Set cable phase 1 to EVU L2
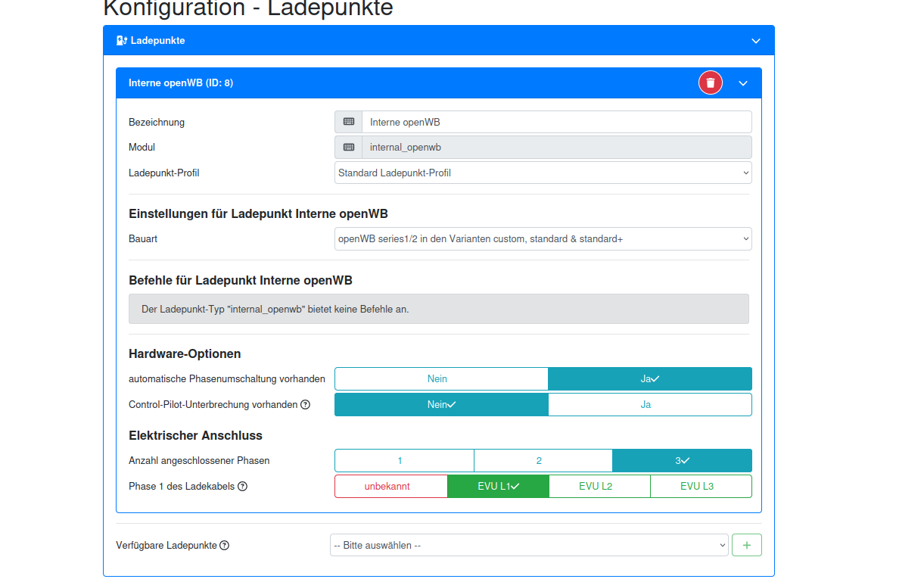 click(x=599, y=486)
